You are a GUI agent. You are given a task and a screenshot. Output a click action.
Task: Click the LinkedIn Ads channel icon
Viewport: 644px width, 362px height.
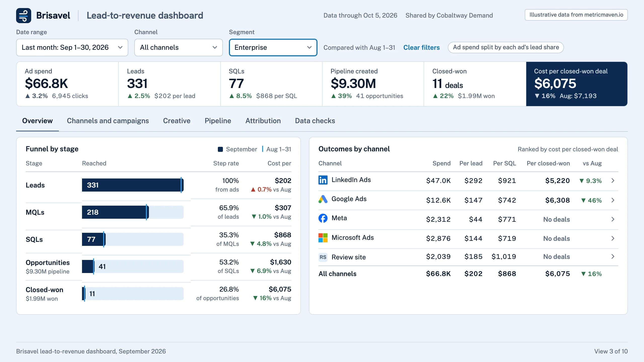323,180
